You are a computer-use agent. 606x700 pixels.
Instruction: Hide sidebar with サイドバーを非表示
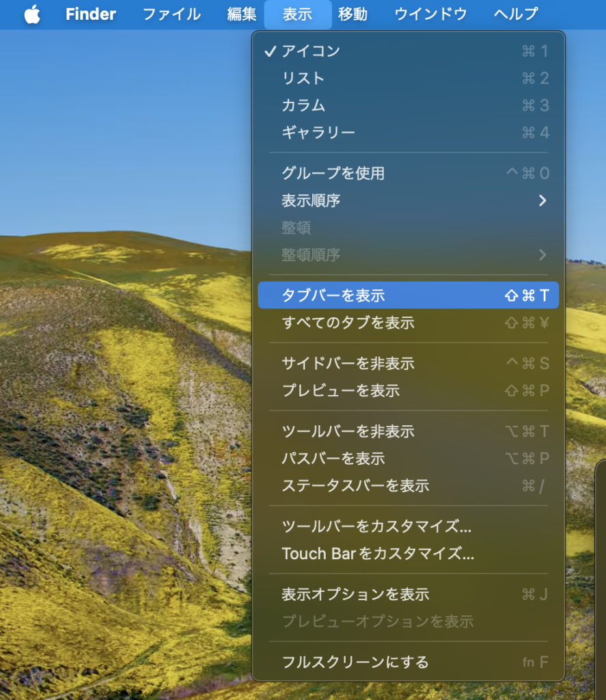tap(409, 364)
